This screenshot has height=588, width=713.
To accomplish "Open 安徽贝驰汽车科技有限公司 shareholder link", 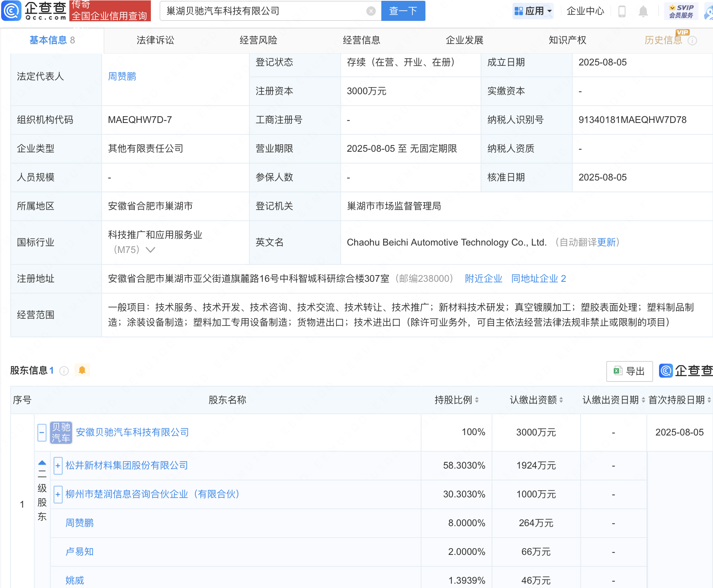I will 132,432.
